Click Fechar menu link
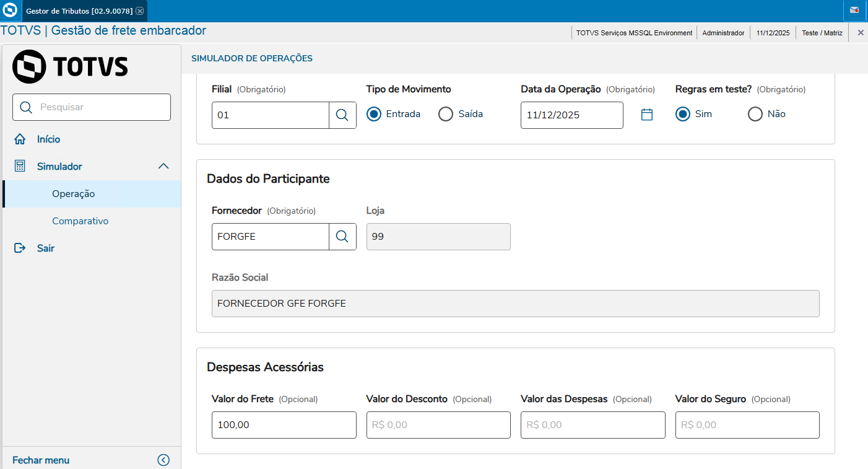Screen dimensions: 868x469 [x=41, y=460]
